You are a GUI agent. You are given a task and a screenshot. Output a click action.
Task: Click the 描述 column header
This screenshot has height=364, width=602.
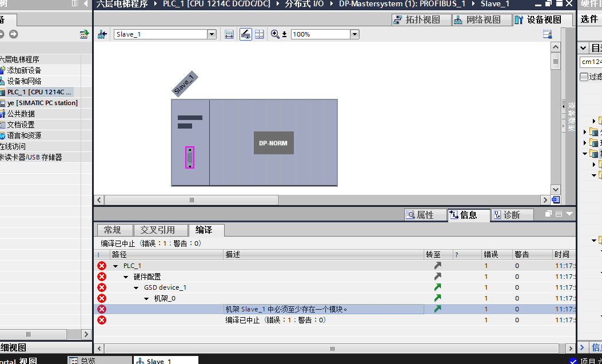[324, 254]
